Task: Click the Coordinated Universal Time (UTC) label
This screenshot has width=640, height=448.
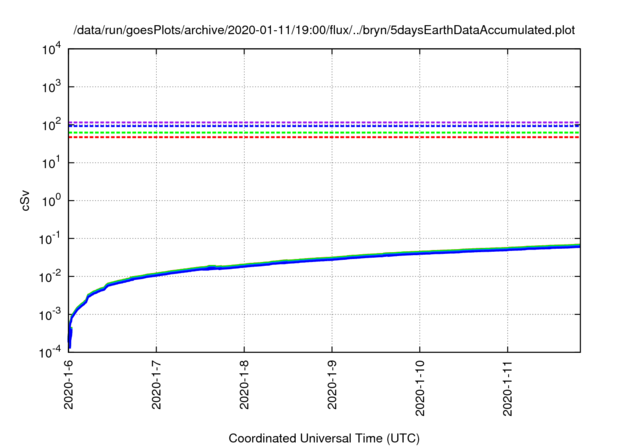Action: [x=324, y=438]
